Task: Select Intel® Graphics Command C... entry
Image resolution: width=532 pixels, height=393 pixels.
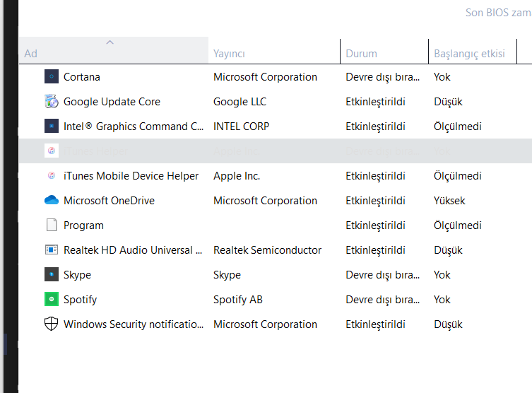Action: 134,127
